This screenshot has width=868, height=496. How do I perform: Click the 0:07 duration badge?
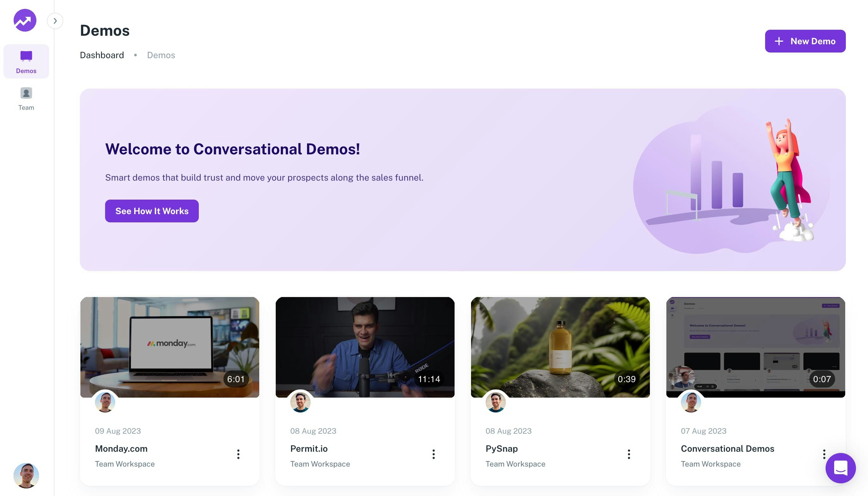tap(822, 379)
